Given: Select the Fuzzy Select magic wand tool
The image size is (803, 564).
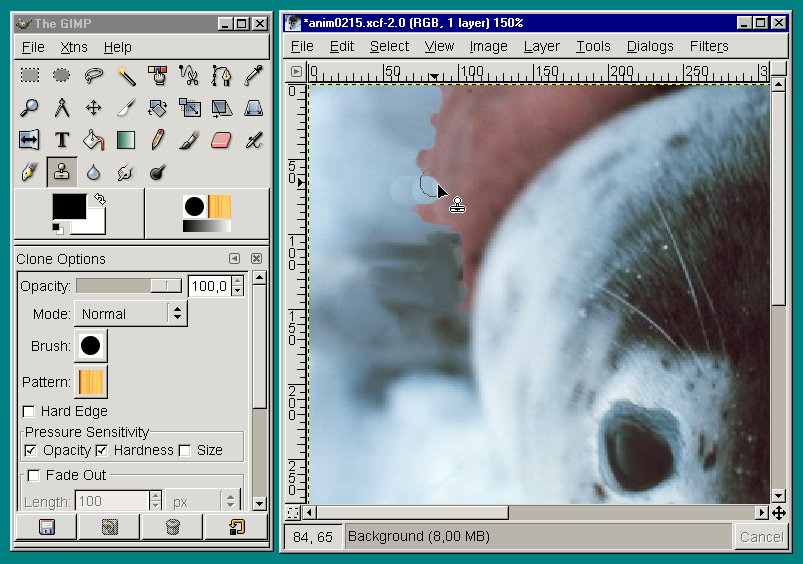Looking at the screenshot, I should point(126,76).
